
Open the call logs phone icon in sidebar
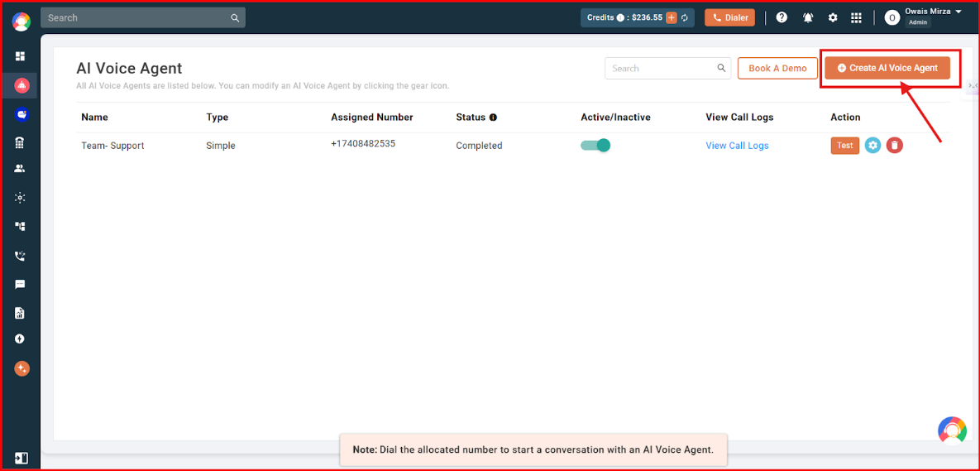pos(20,255)
